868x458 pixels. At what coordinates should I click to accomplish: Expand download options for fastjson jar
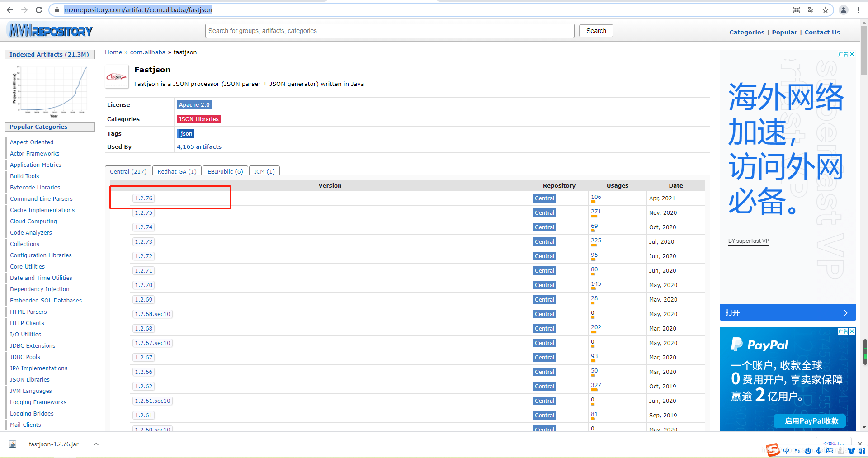[96, 444]
